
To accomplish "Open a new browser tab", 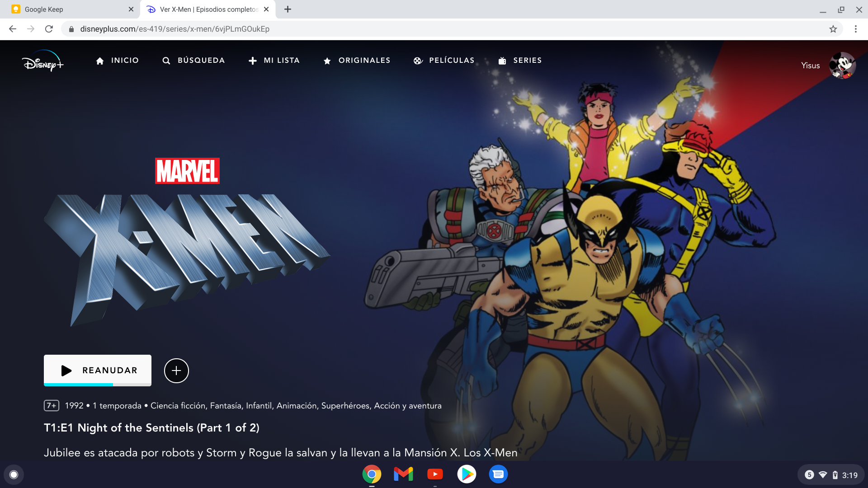I will [x=288, y=9].
